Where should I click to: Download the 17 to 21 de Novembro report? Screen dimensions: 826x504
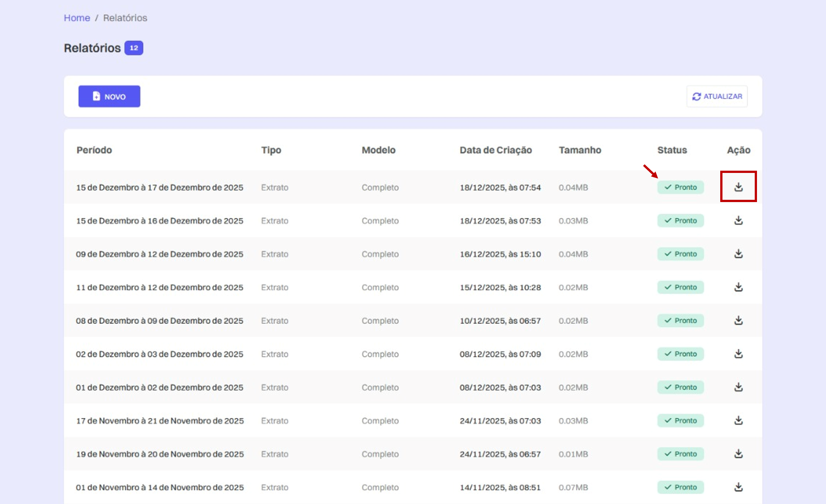pos(738,420)
